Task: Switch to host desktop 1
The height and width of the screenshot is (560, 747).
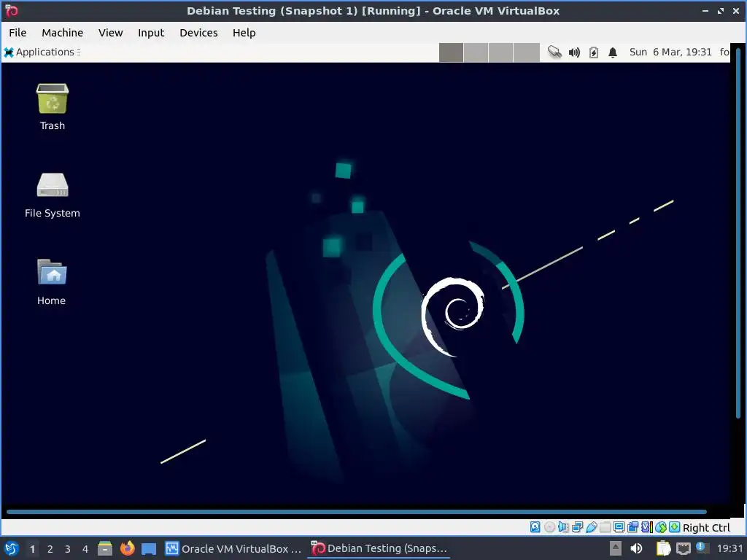Action: click(x=32, y=549)
